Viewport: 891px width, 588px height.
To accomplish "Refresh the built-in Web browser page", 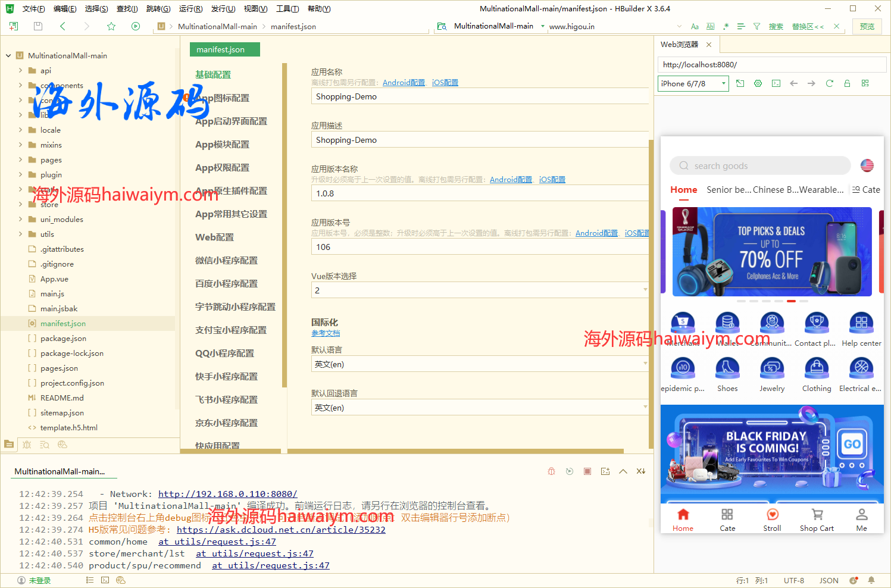I will pos(829,83).
